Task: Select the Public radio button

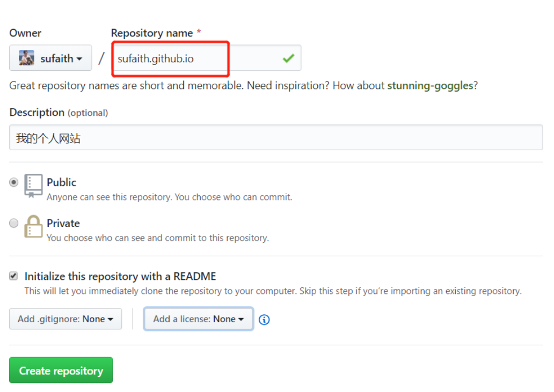Action: click(14, 182)
